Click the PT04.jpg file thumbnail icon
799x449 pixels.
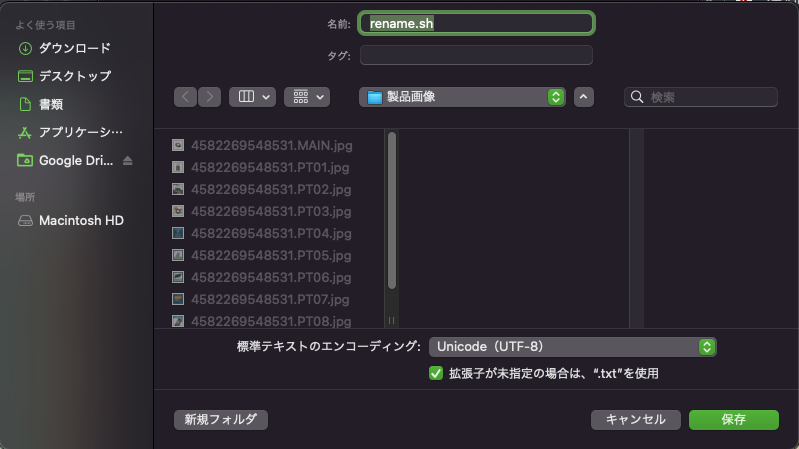coord(178,233)
